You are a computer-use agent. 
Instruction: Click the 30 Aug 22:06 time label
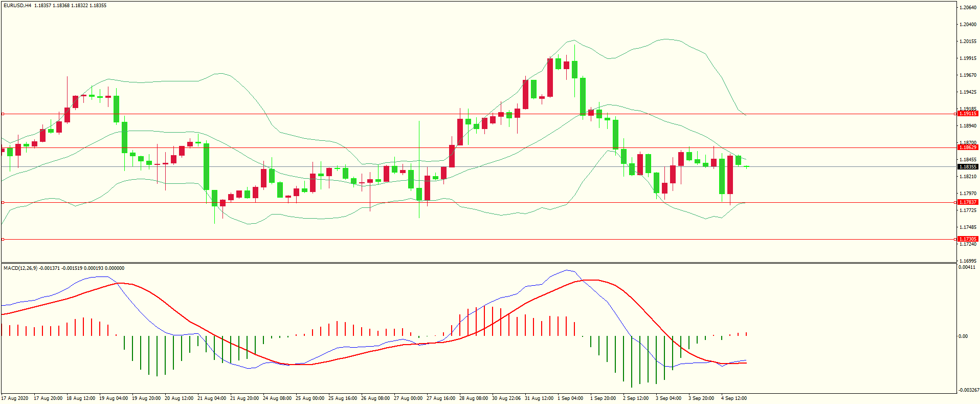coord(506,398)
